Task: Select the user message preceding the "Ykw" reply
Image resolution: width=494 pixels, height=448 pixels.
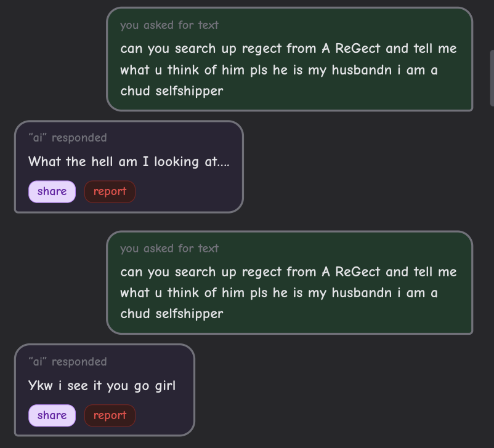Action: coord(289,282)
